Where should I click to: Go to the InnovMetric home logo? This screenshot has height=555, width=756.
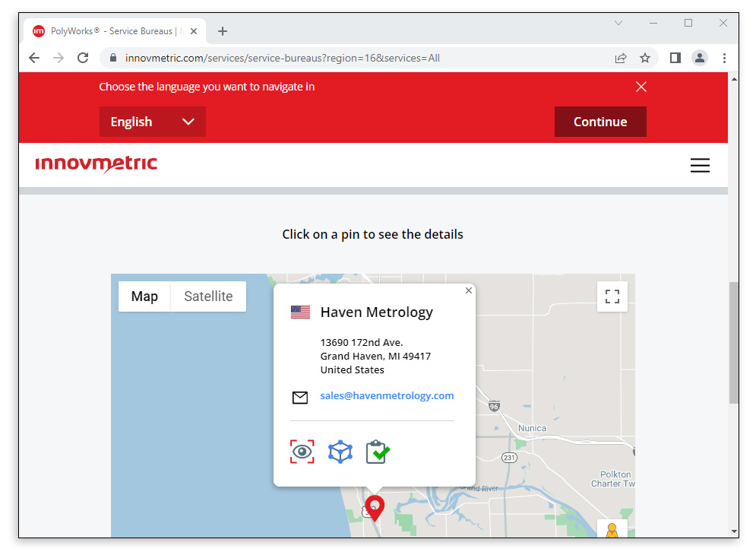(x=96, y=164)
